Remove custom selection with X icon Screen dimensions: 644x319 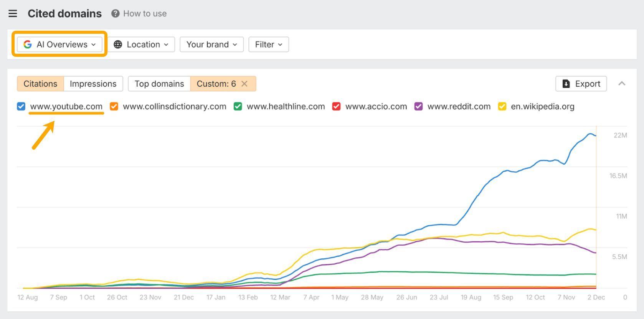point(244,84)
